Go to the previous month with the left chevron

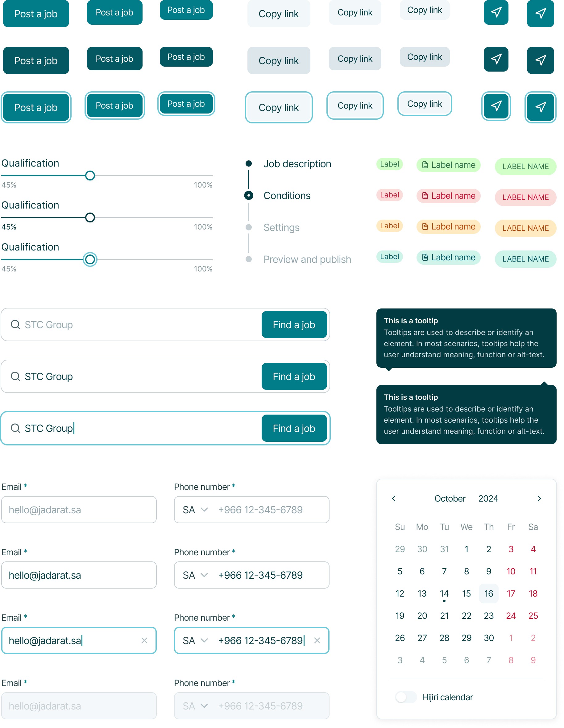(394, 498)
